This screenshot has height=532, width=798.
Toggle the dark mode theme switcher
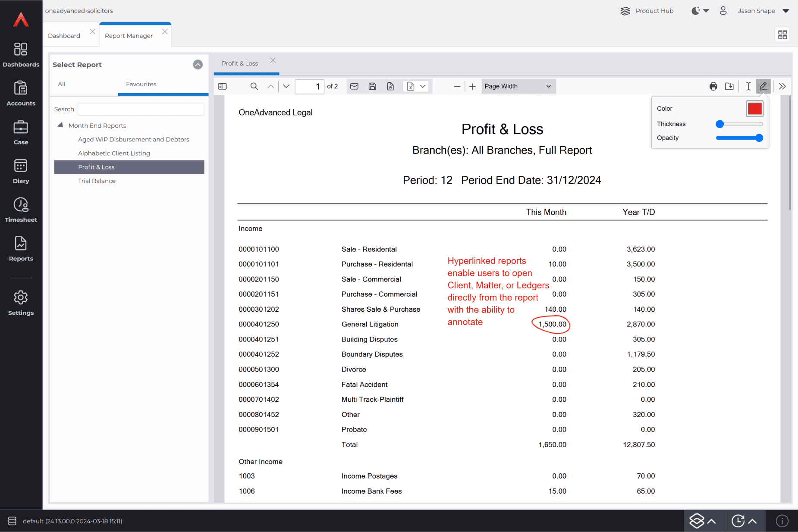click(700, 11)
